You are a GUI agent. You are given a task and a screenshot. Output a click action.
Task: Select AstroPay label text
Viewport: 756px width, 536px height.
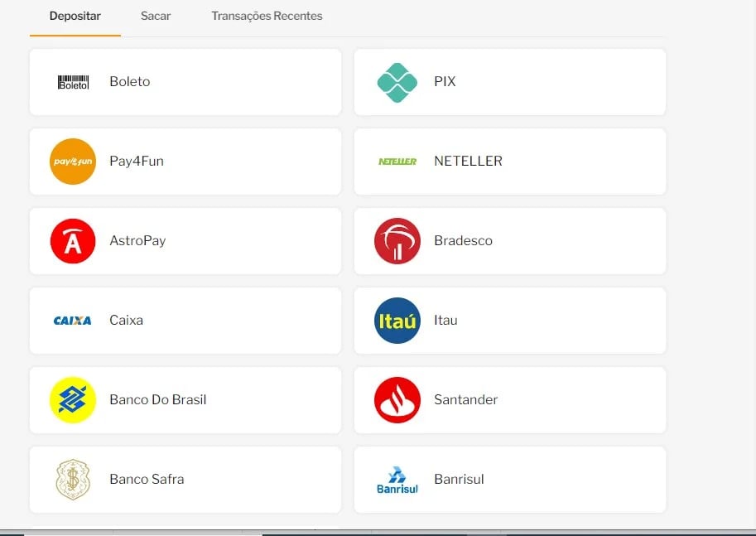click(137, 241)
